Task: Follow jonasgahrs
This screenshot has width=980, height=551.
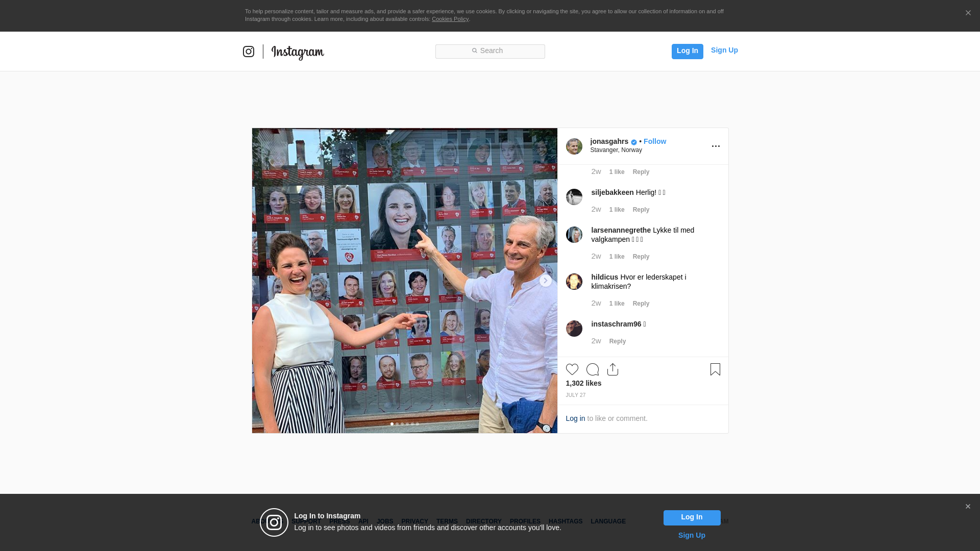Action: [x=655, y=141]
